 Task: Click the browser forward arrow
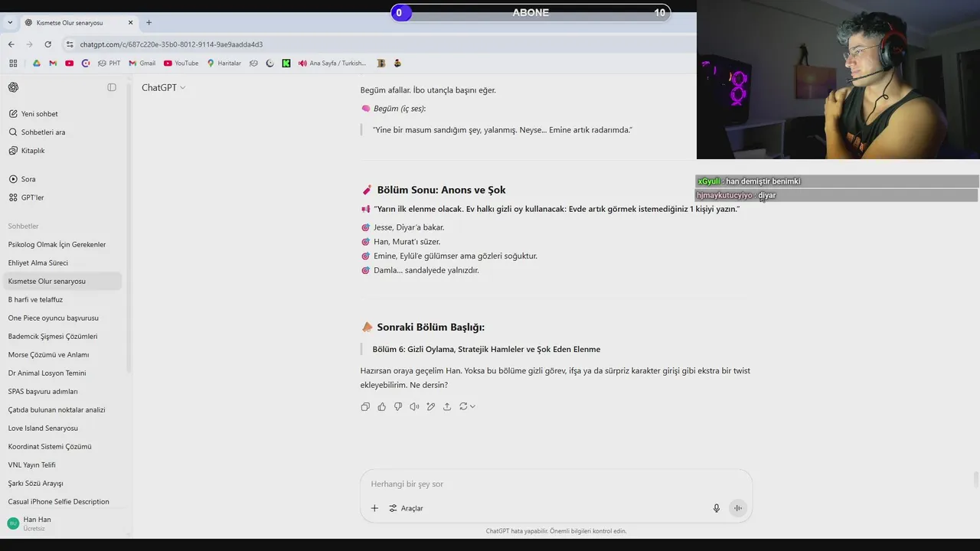29,44
